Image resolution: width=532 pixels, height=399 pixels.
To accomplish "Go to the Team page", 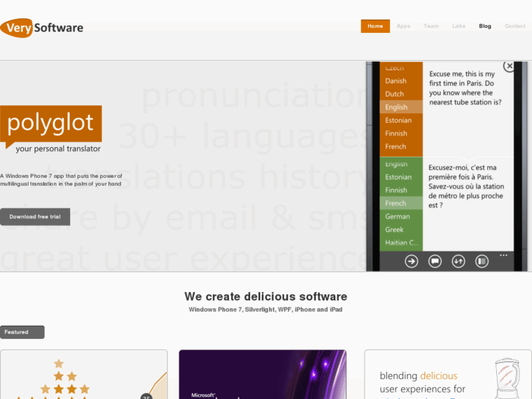I will [x=431, y=26].
